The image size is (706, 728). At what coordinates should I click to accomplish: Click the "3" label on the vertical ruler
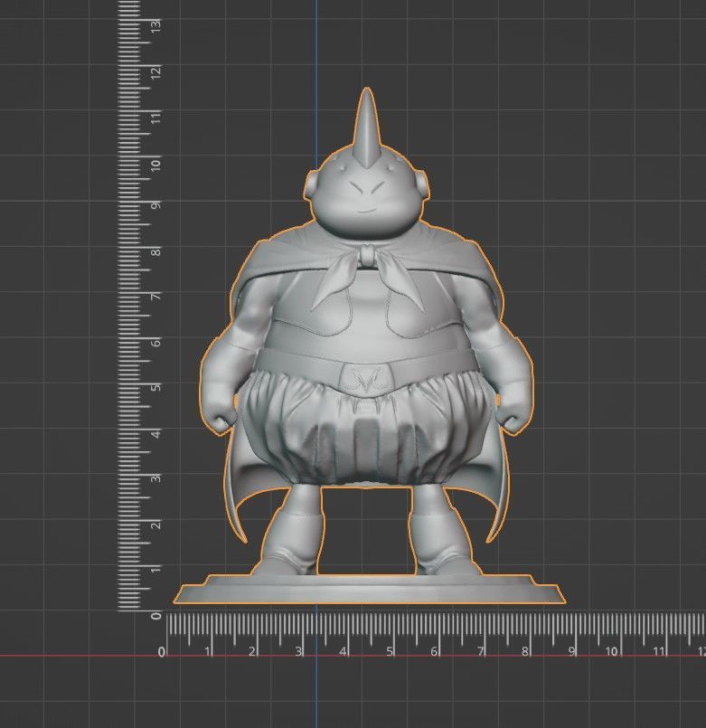(x=156, y=477)
